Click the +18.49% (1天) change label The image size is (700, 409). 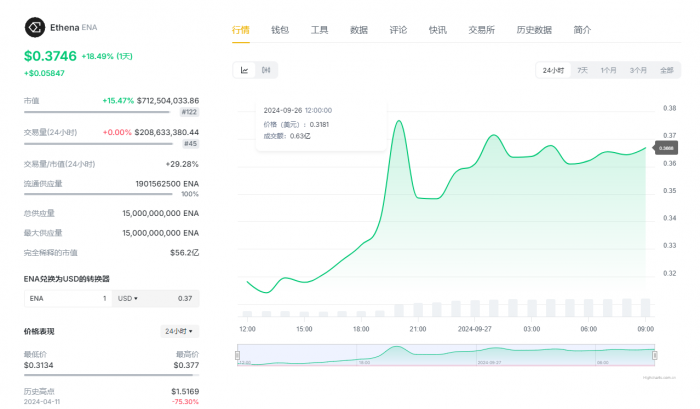107,56
